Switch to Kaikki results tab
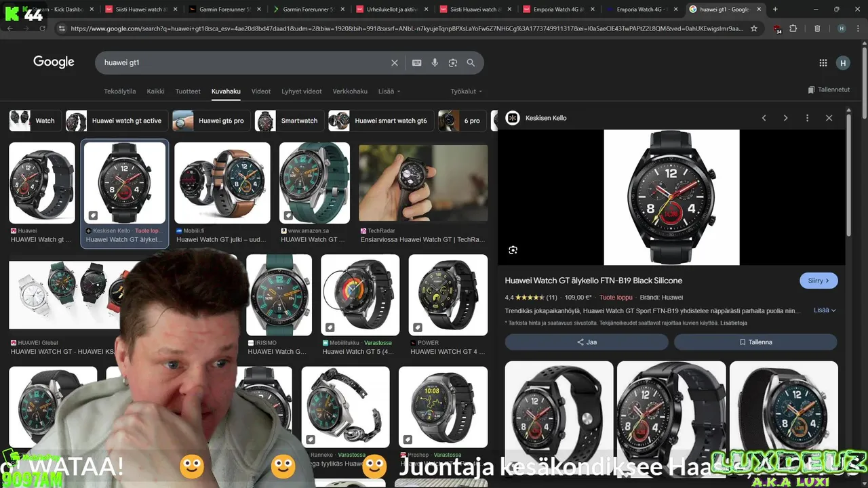This screenshot has width=868, height=488. pos(155,91)
